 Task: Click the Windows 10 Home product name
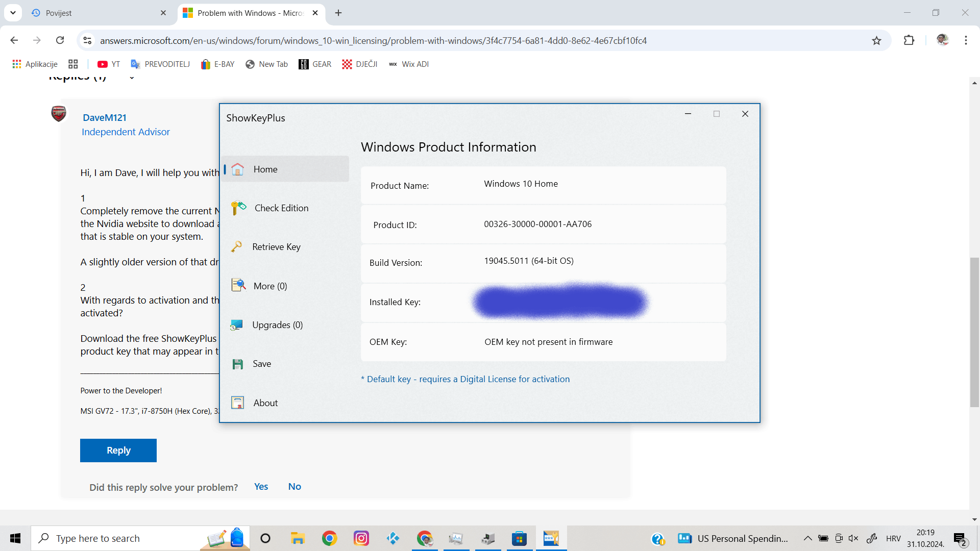521,184
